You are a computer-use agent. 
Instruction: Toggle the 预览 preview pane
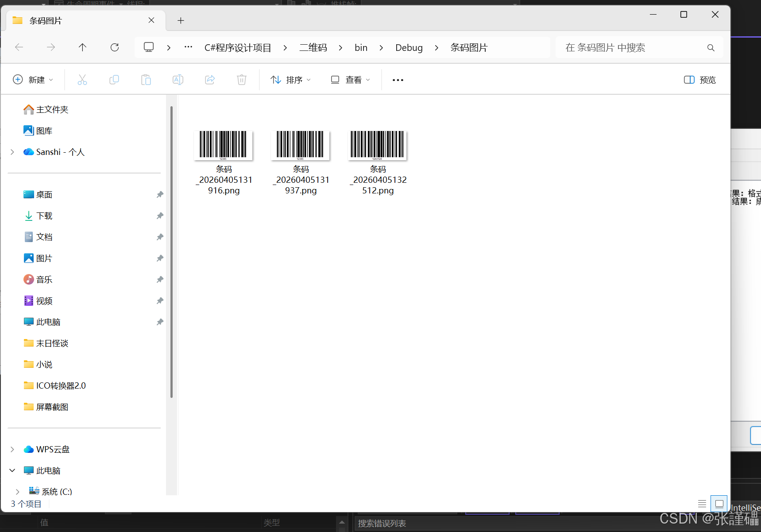point(700,80)
